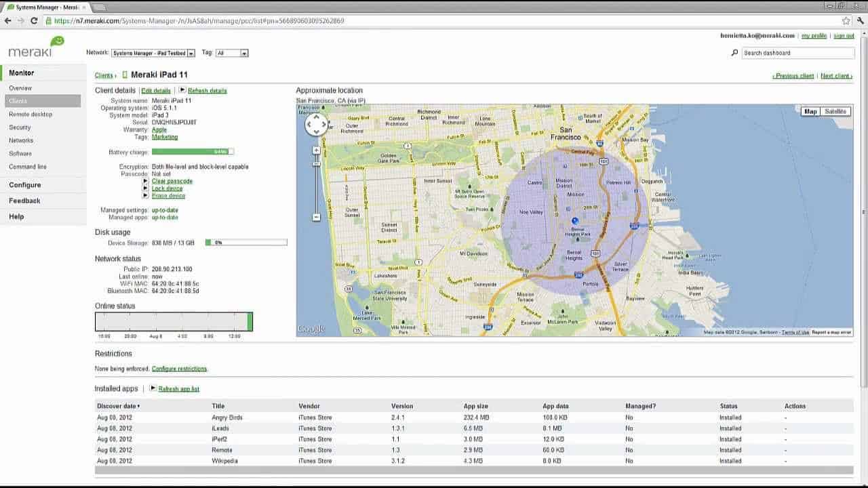The height and width of the screenshot is (488, 868).
Task: Select the Map view toggle
Action: click(810, 111)
